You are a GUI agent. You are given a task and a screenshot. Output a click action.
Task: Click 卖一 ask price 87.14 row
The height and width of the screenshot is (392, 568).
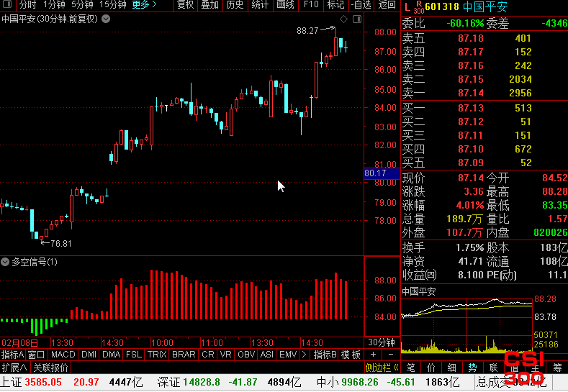(484, 93)
